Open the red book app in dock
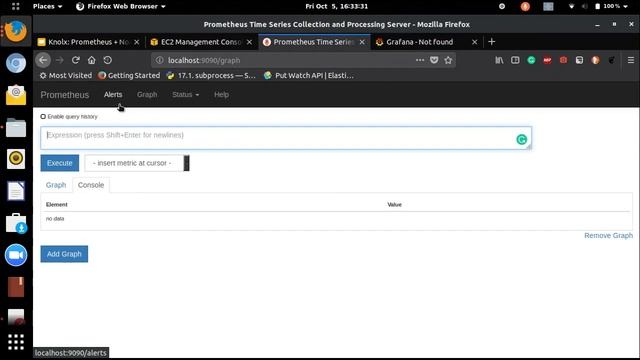This screenshot has height=360, width=640. point(16,287)
